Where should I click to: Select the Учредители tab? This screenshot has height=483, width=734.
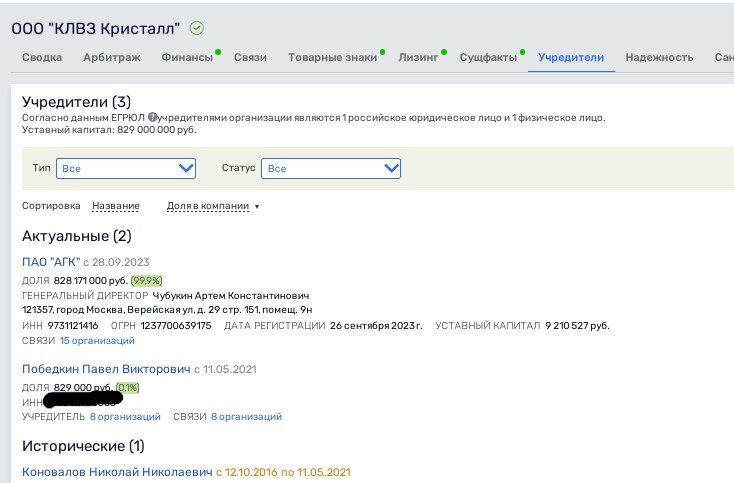coord(571,57)
